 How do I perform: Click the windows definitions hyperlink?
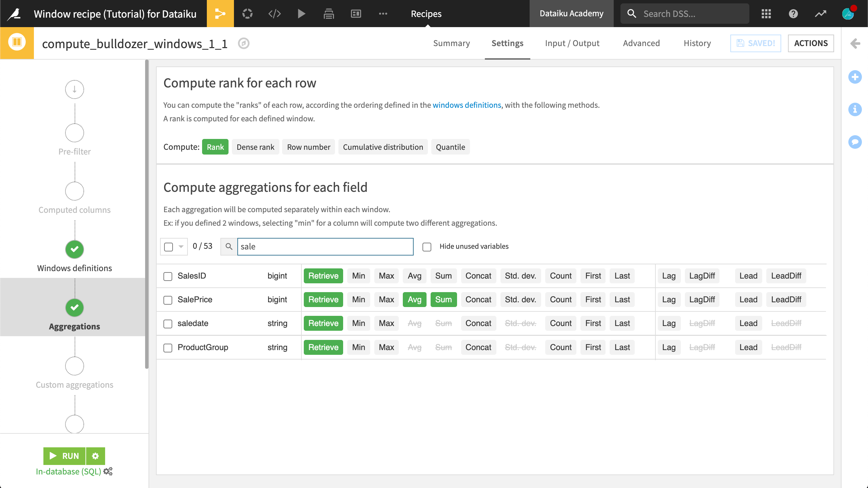click(467, 105)
